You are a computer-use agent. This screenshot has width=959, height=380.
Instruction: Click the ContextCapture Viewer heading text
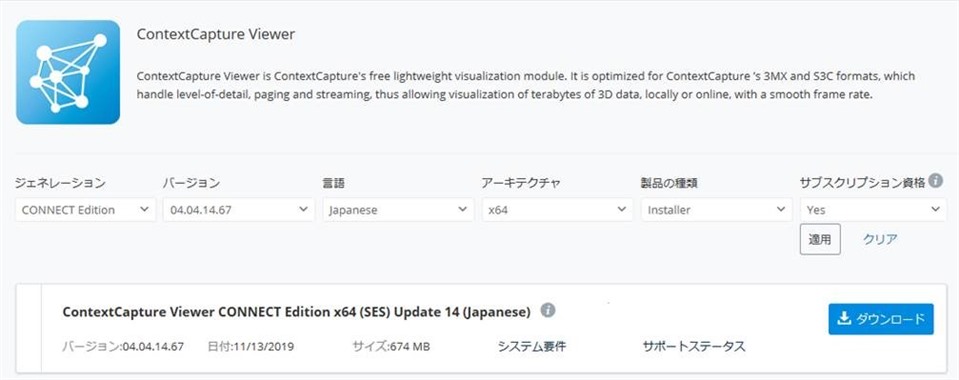tap(215, 34)
